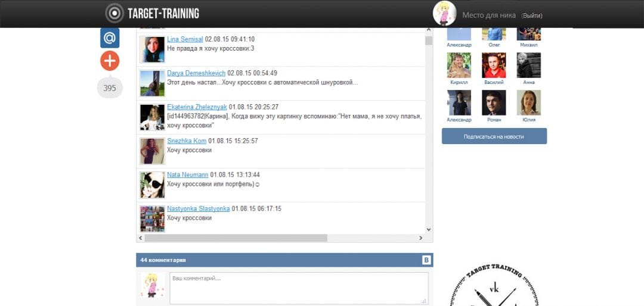Open Nastyonka Slastyonka's profile link
This screenshot has height=306, width=644.
[x=198, y=209]
